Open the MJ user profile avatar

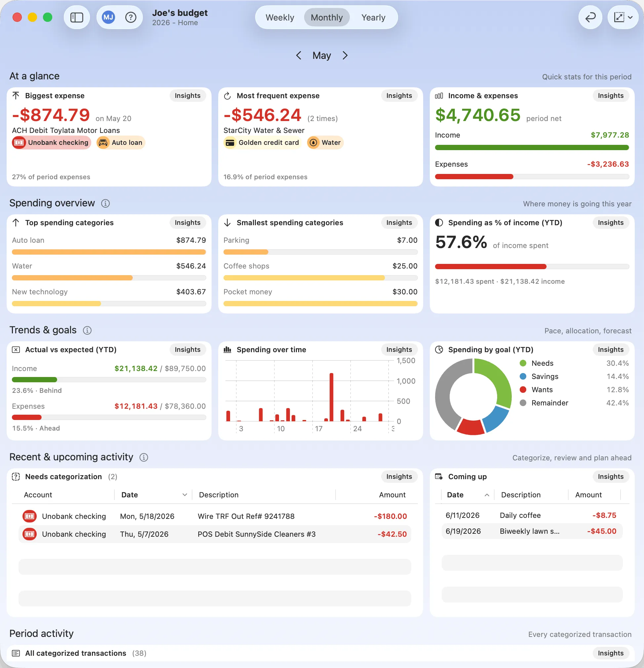tap(108, 18)
